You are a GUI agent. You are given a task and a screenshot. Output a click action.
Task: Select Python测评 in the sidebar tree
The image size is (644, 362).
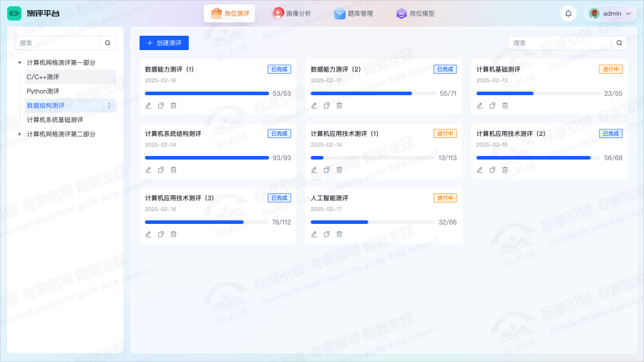(43, 92)
